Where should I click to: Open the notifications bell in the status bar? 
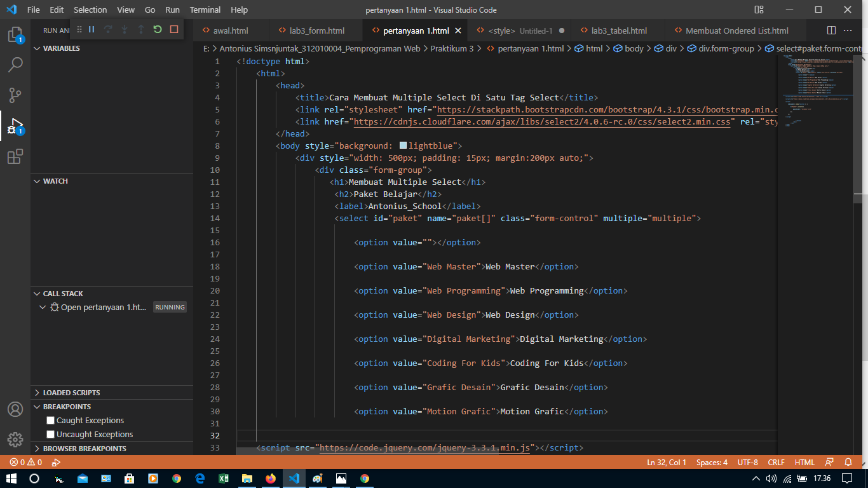(848, 462)
